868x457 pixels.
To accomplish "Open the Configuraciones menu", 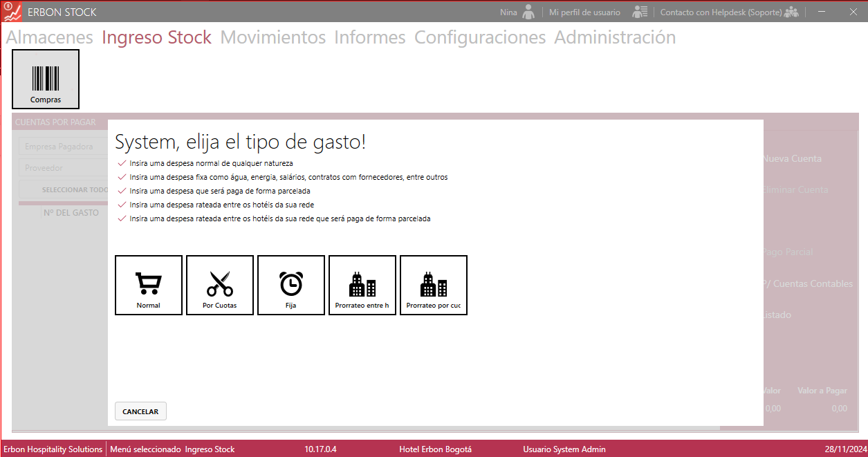I will (x=479, y=37).
